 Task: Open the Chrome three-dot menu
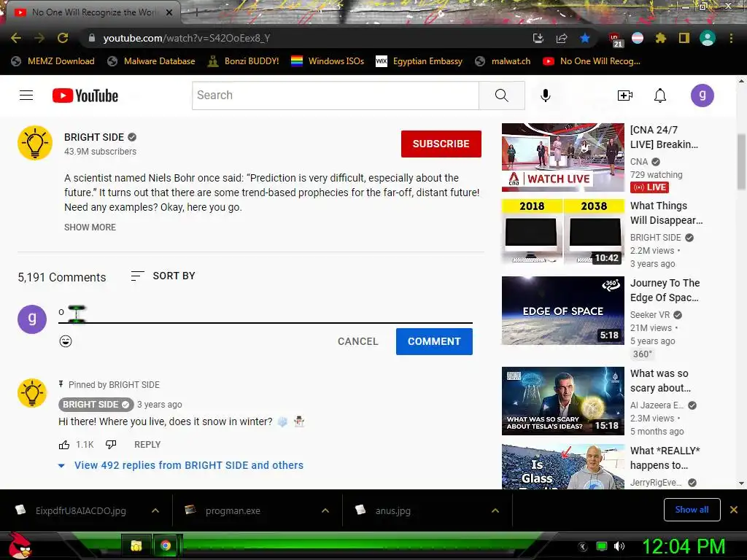731,38
